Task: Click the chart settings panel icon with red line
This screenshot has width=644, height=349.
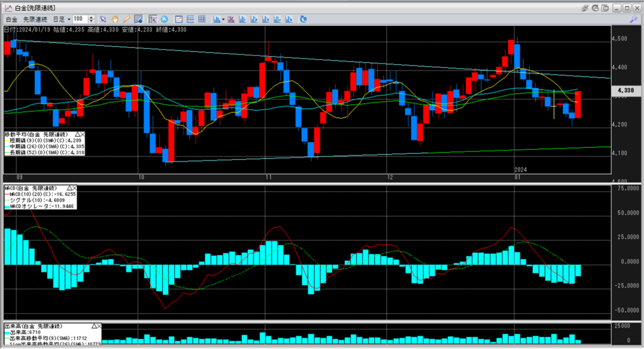Action: pos(179,19)
